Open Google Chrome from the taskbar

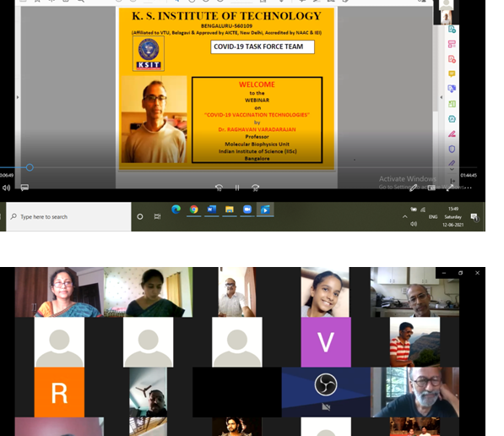click(x=194, y=210)
